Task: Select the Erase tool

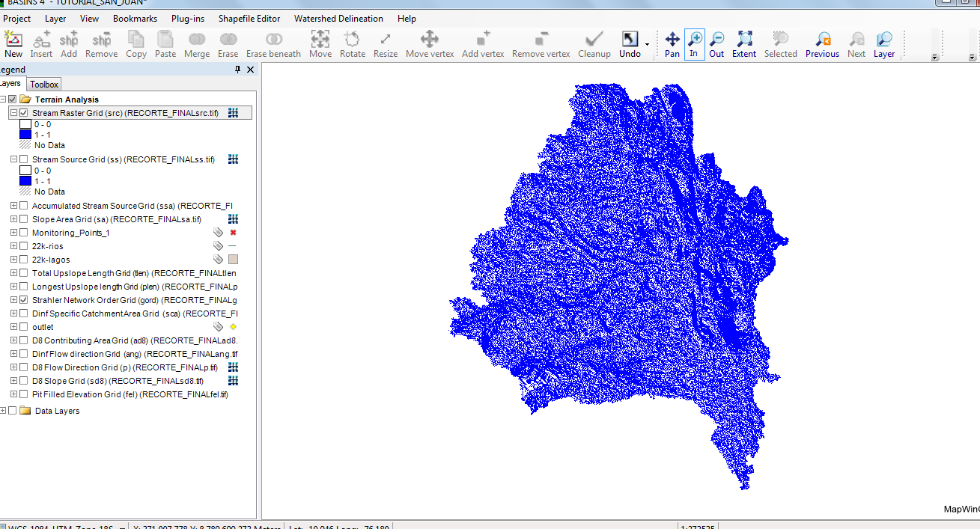Action: [228, 44]
